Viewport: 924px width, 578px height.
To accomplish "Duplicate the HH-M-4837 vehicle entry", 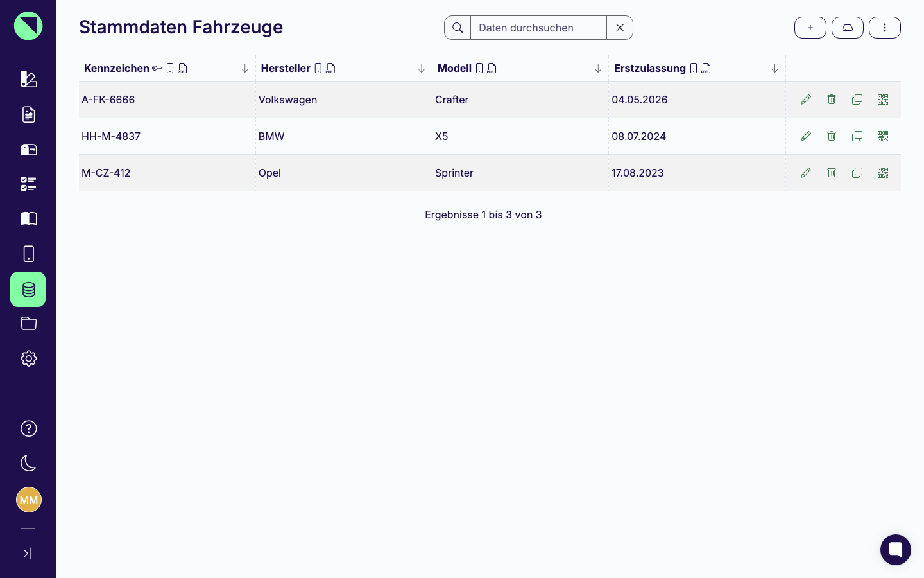I will pyautogui.click(x=857, y=136).
